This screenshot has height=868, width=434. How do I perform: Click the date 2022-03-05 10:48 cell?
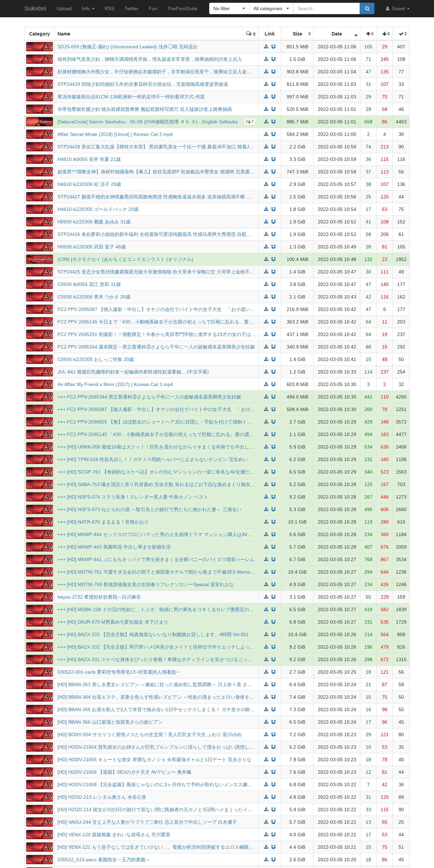pyautogui.click(x=337, y=259)
